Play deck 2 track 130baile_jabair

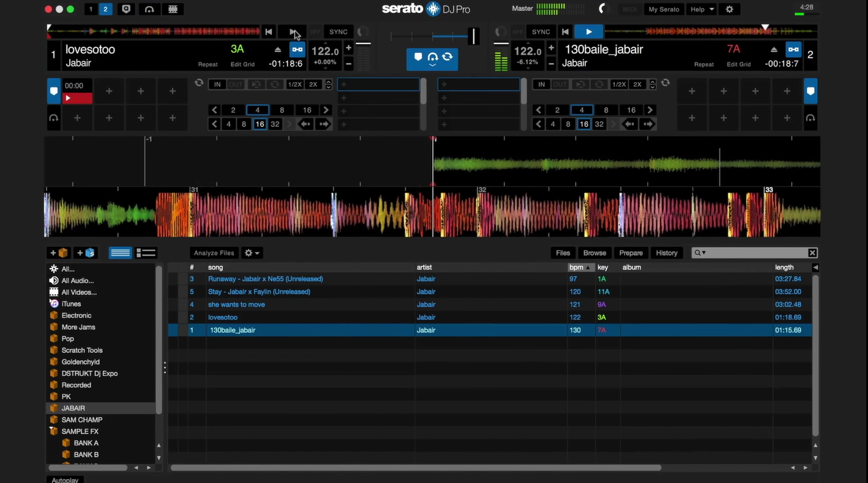pyautogui.click(x=589, y=32)
